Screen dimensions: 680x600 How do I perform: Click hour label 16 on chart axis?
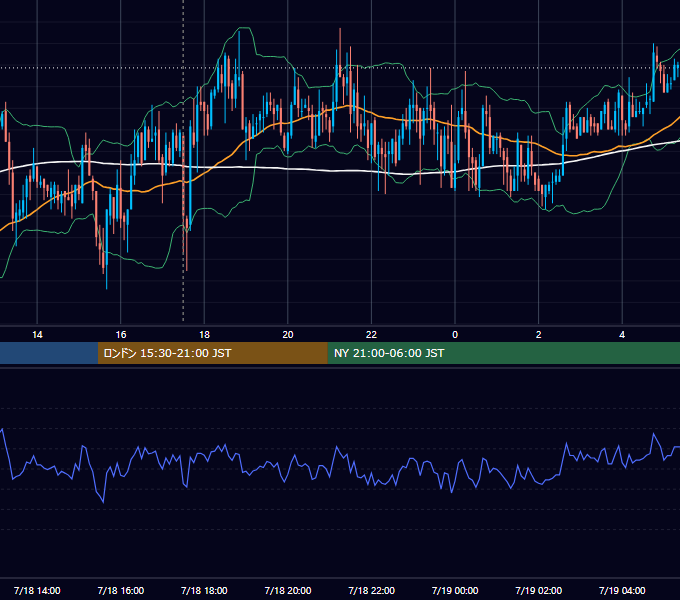click(121, 335)
